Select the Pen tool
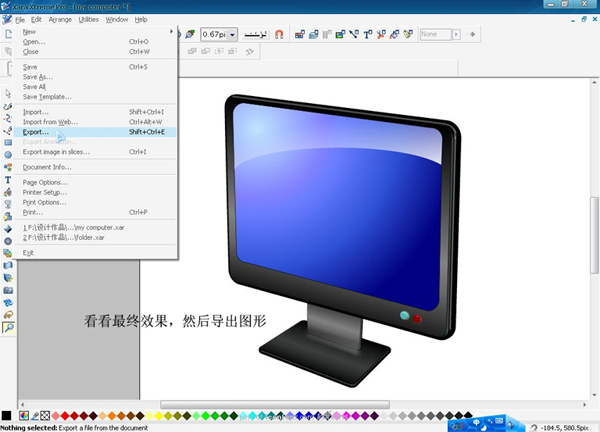The height and width of the screenshot is (432, 600). click(x=8, y=131)
